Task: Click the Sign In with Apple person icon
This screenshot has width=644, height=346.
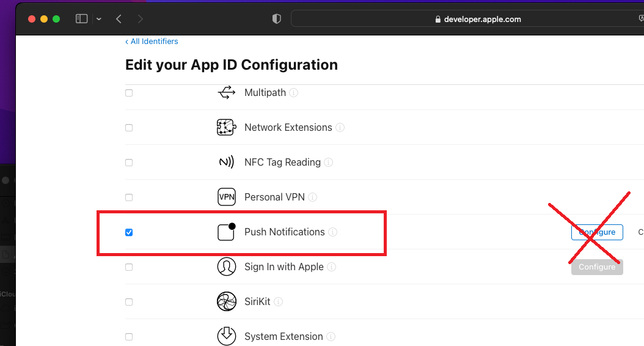Action: pos(226,267)
